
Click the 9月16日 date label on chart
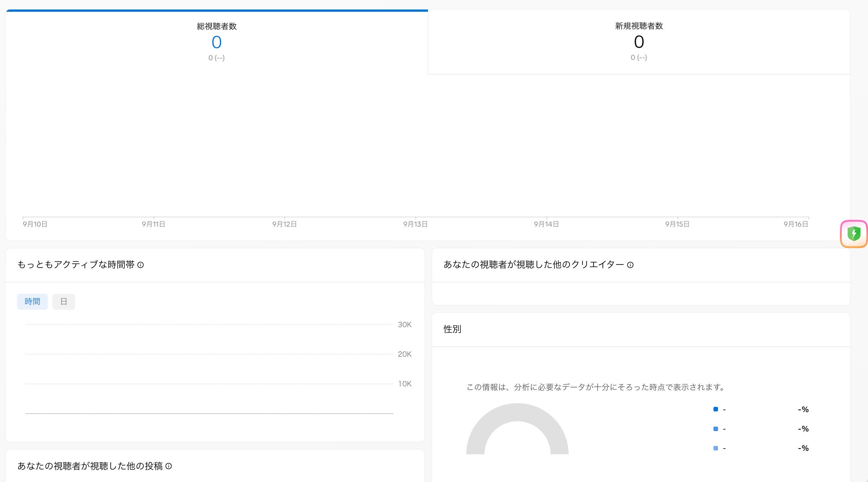click(x=796, y=224)
